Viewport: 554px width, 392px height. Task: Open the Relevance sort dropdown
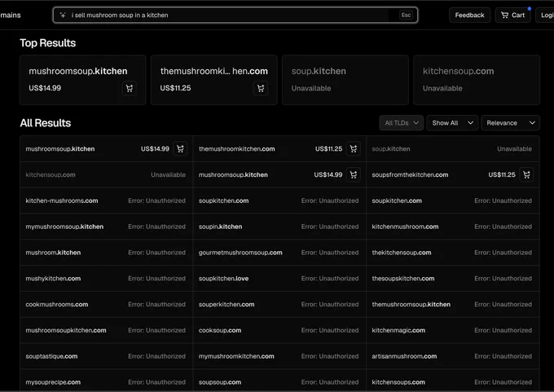[510, 123]
